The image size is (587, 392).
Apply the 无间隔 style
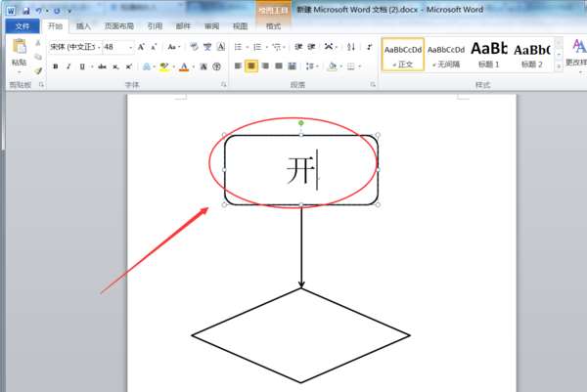pyautogui.click(x=446, y=55)
